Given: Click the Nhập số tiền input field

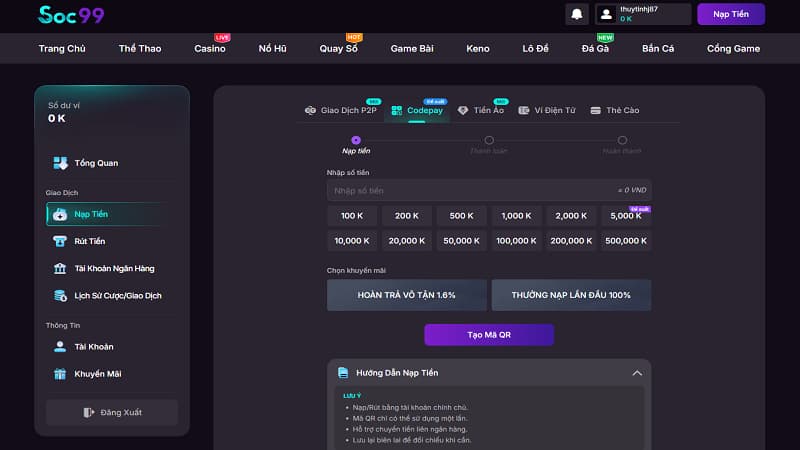Looking at the screenshot, I should (470, 190).
